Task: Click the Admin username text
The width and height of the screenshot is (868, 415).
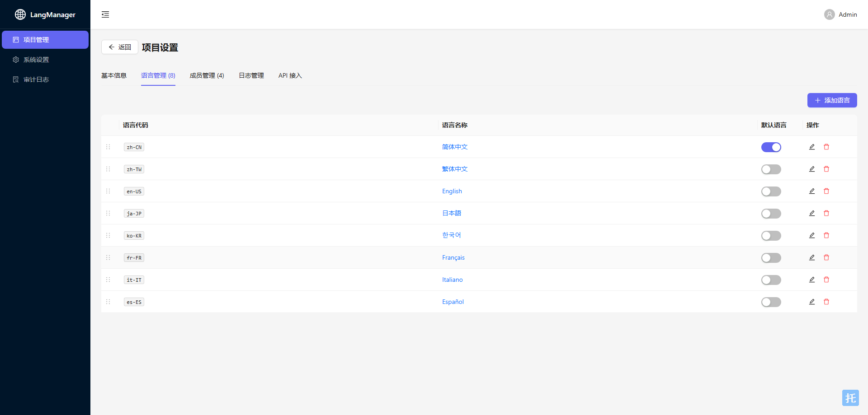Action: [x=848, y=14]
